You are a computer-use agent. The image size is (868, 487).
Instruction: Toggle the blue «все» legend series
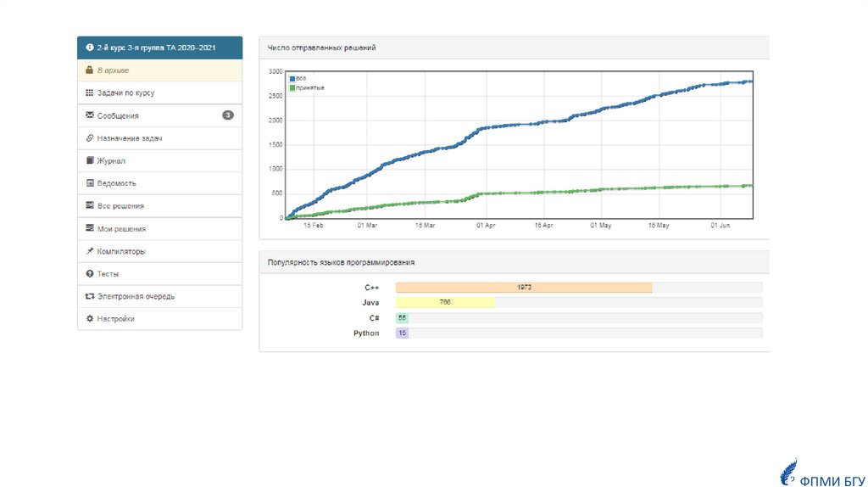[298, 79]
